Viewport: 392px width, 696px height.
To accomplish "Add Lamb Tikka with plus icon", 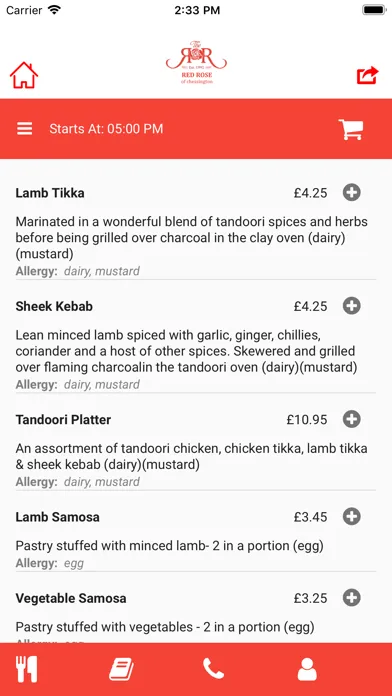I will point(352,193).
